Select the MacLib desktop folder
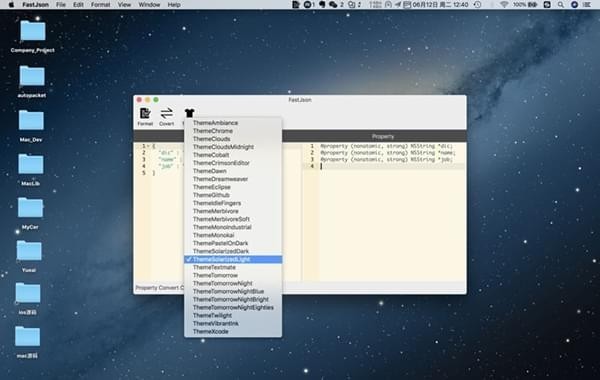 tap(31, 170)
